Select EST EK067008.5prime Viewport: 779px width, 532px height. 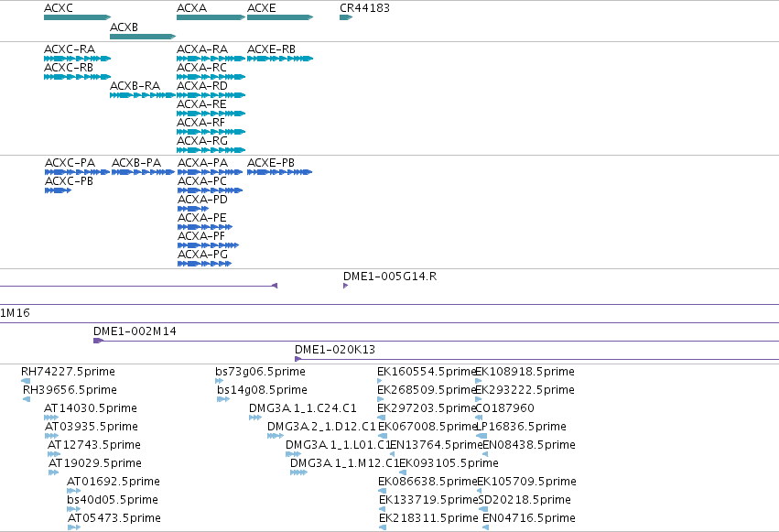383,436
